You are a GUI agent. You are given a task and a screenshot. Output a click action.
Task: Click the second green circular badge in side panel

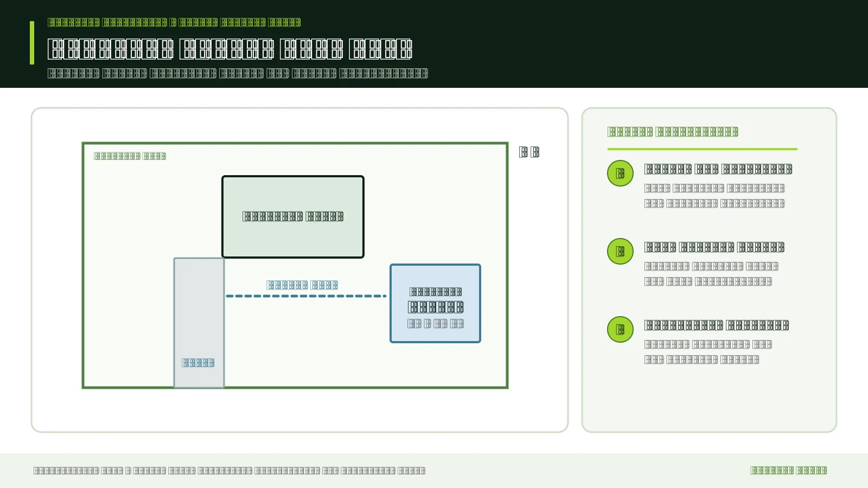pos(620,252)
